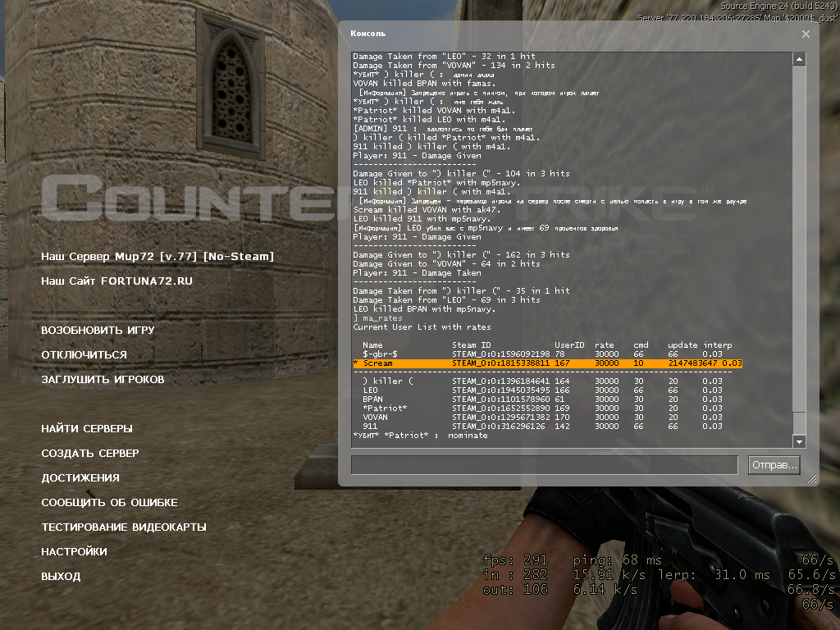Open ЗАГЛУШИТЬ ИГРОКОВ player mute list

103,379
